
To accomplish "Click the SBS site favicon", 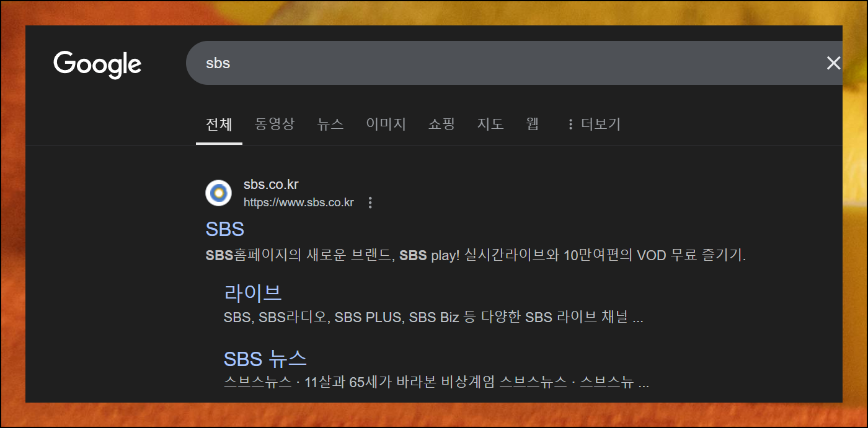I will tap(218, 193).
